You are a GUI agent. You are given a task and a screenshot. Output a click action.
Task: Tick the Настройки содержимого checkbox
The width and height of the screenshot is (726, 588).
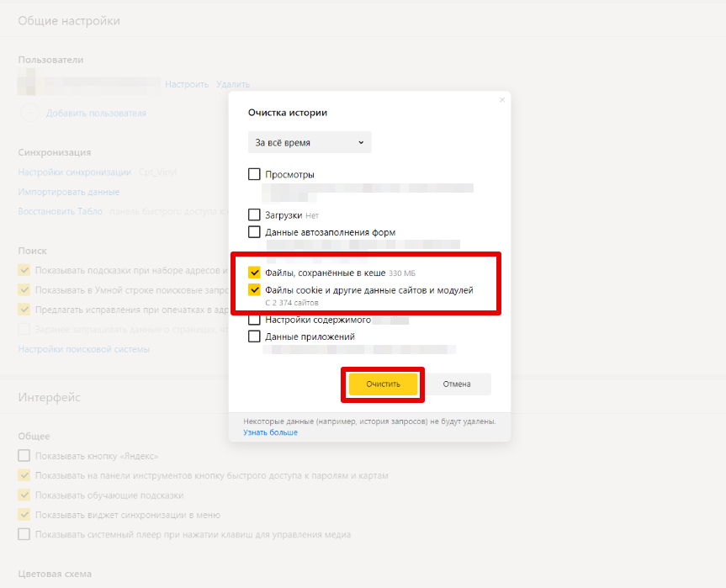254,320
